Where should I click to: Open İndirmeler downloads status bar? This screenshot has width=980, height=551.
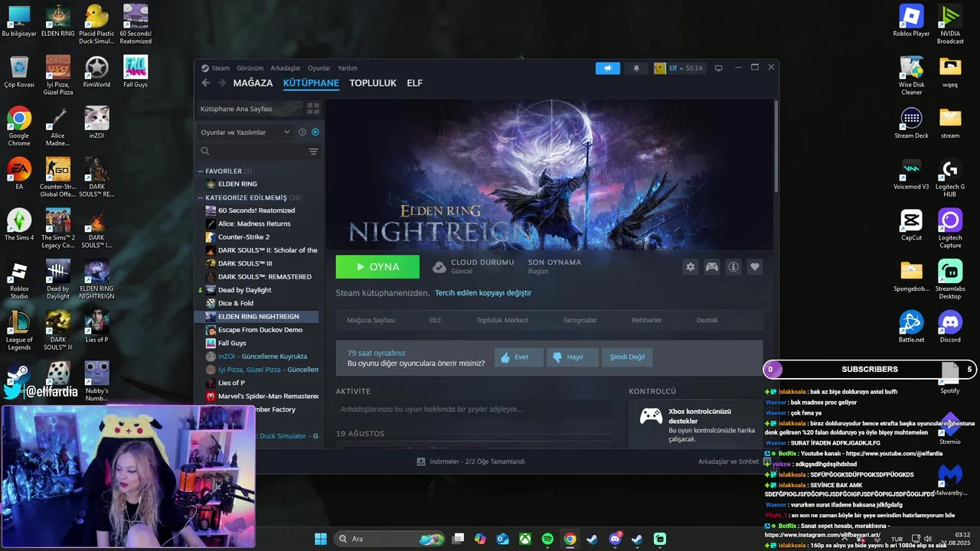[471, 461]
